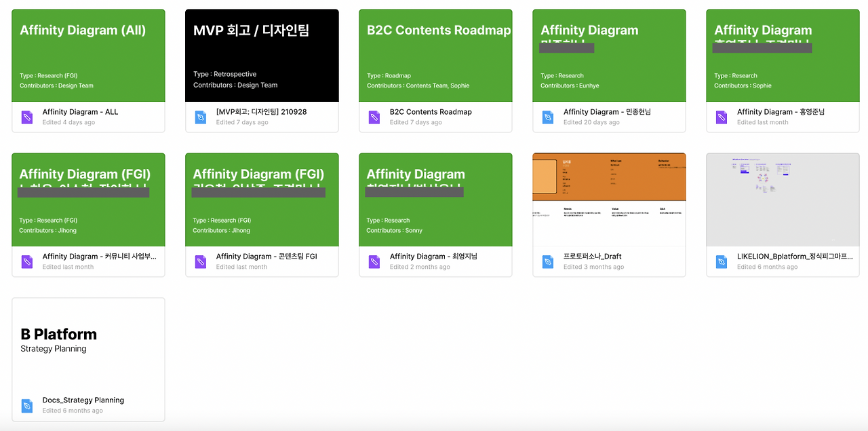Image resolution: width=868 pixels, height=431 pixels.
Task: Select file name Affinity Diagram - 커뮤니티 사업부
Action: click(x=99, y=257)
